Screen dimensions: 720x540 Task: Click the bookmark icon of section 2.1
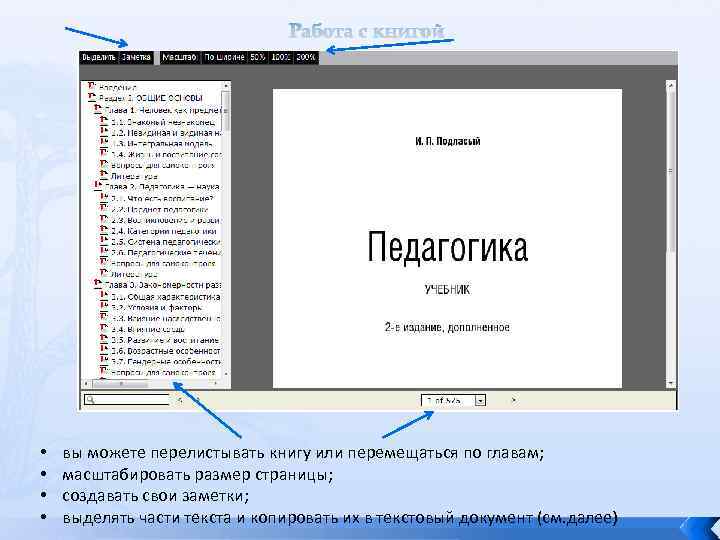tap(104, 197)
